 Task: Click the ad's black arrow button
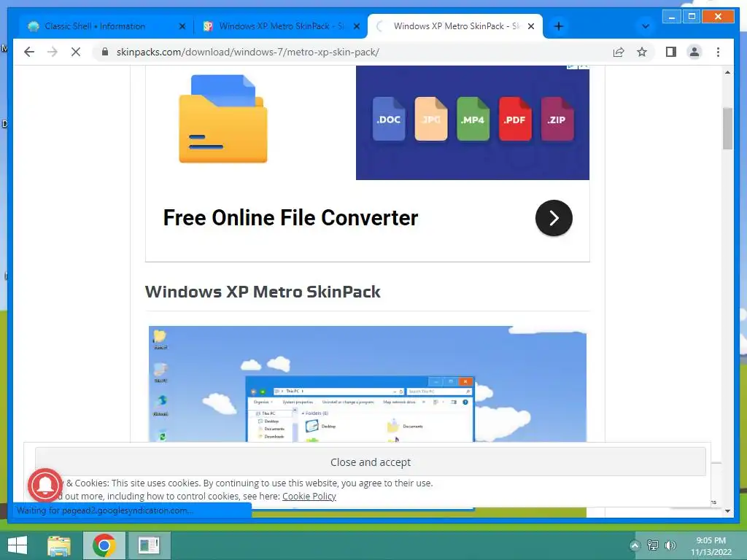[554, 218]
